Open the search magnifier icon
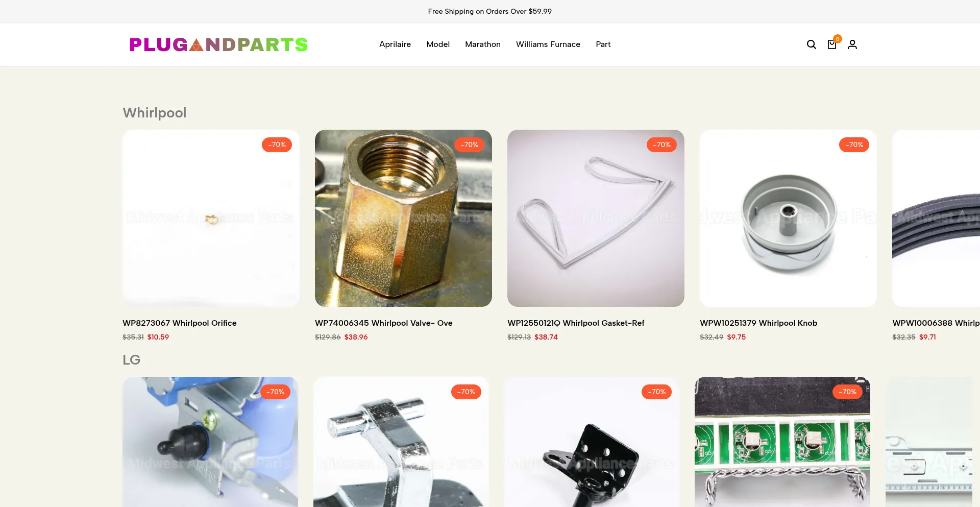The height and width of the screenshot is (507, 980). 811,44
